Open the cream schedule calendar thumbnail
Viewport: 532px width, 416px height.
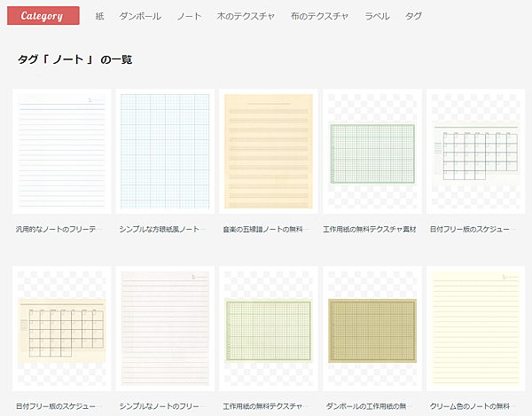point(62,328)
